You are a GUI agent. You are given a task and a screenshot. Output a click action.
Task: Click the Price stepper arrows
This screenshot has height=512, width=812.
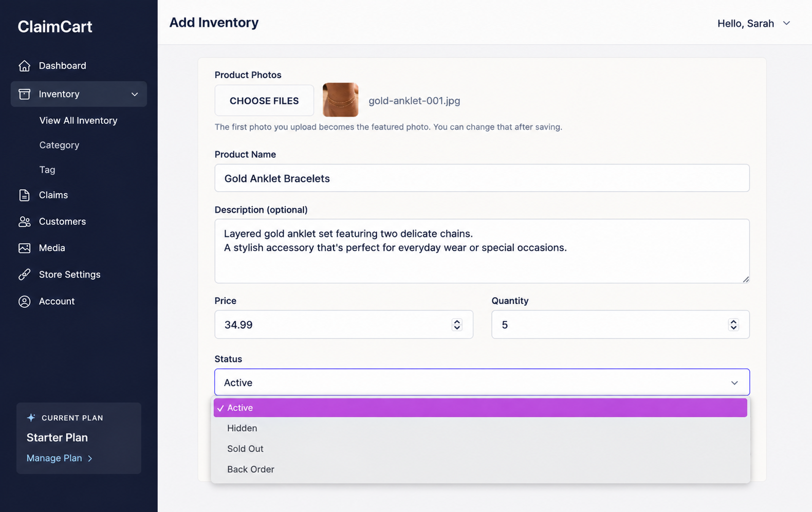point(457,324)
